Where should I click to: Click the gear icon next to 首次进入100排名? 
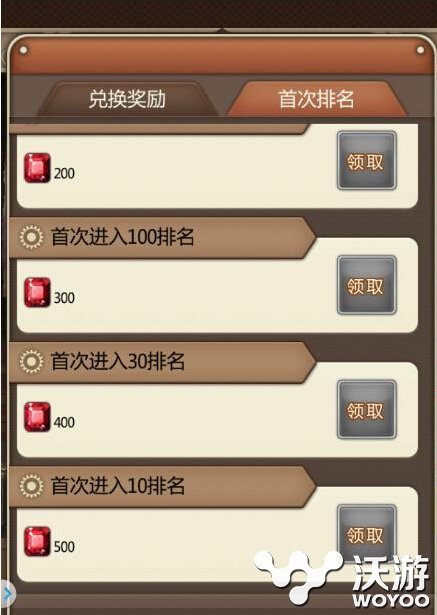click(x=31, y=237)
